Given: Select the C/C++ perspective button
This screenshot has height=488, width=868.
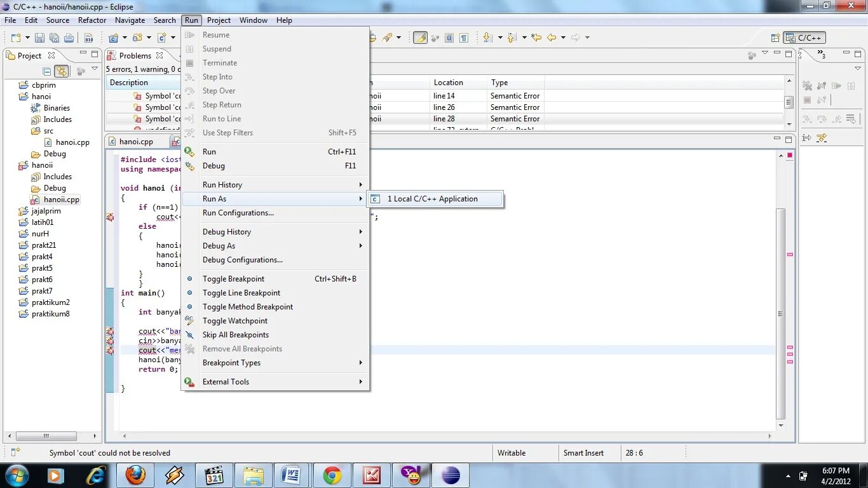Looking at the screenshot, I should point(804,37).
